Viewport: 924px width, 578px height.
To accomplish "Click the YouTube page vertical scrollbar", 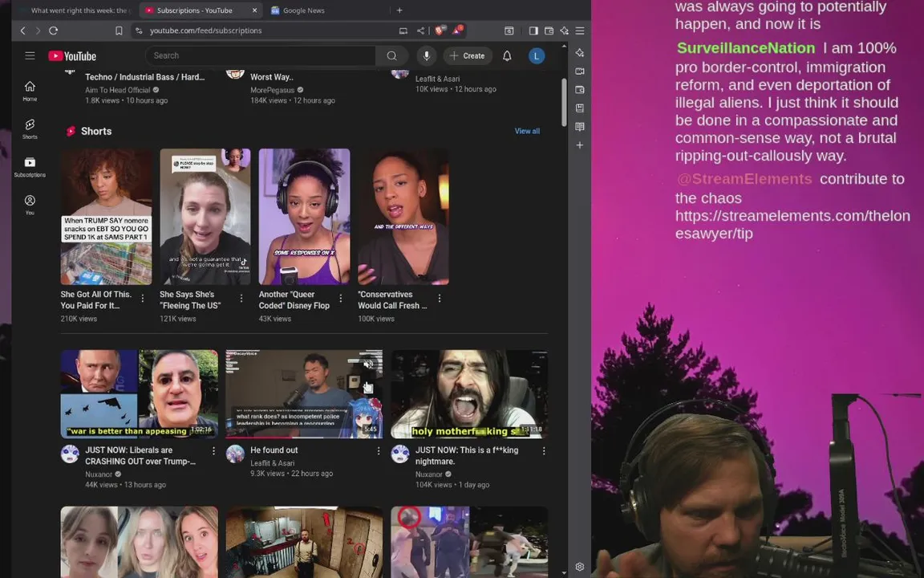I will tap(564, 101).
